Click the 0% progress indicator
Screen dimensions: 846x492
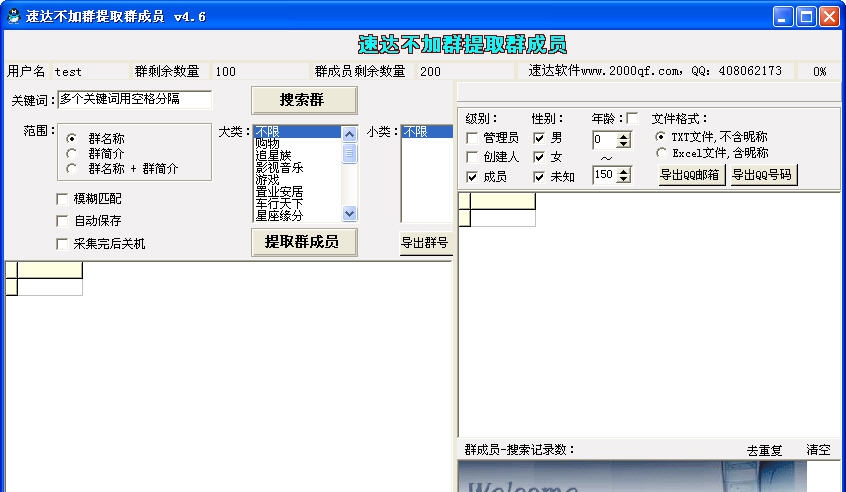[819, 71]
